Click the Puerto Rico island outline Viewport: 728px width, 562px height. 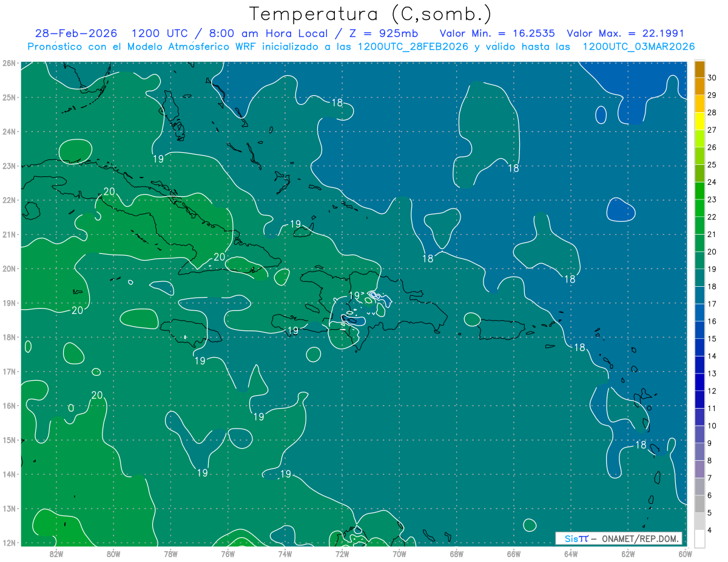[502, 330]
